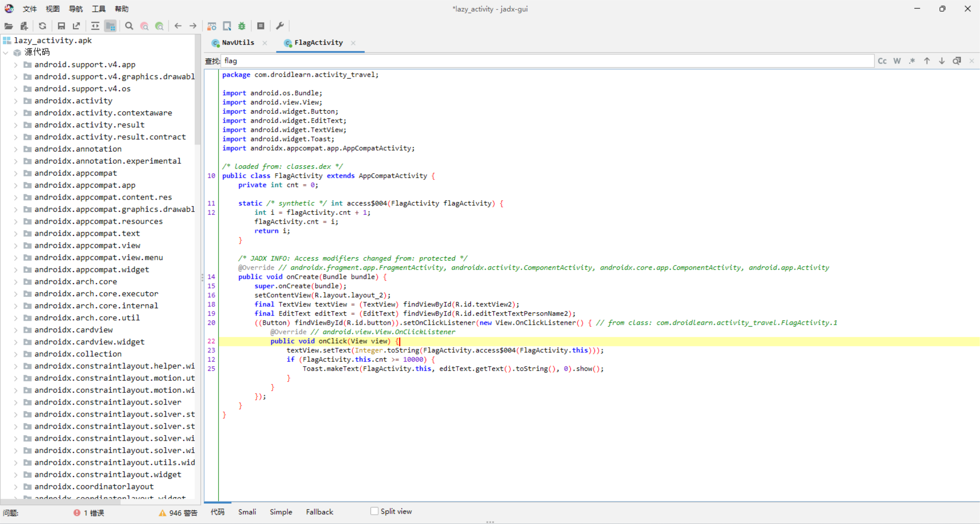980x524 pixels.
Task: Go to next search match
Action: click(x=942, y=61)
